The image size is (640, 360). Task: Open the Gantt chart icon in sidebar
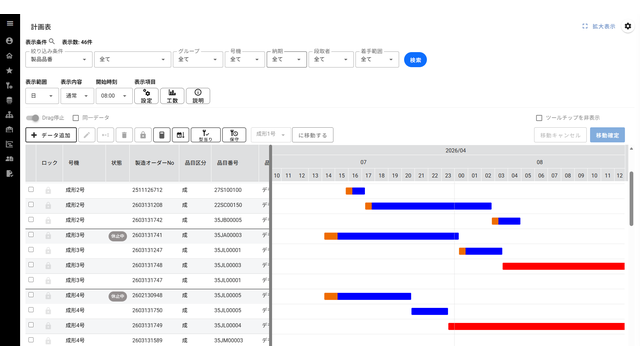click(x=9, y=144)
